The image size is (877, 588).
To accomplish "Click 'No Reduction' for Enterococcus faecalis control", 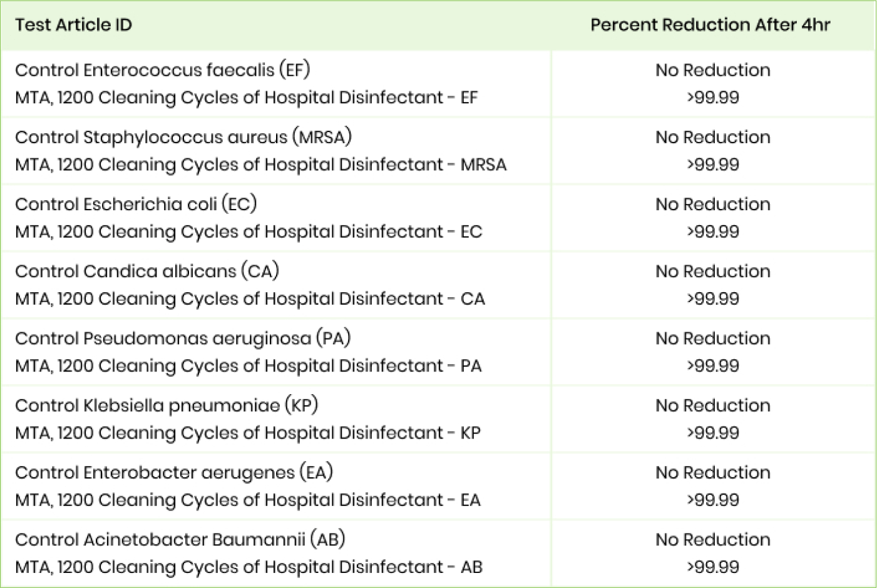I will pyautogui.click(x=712, y=70).
